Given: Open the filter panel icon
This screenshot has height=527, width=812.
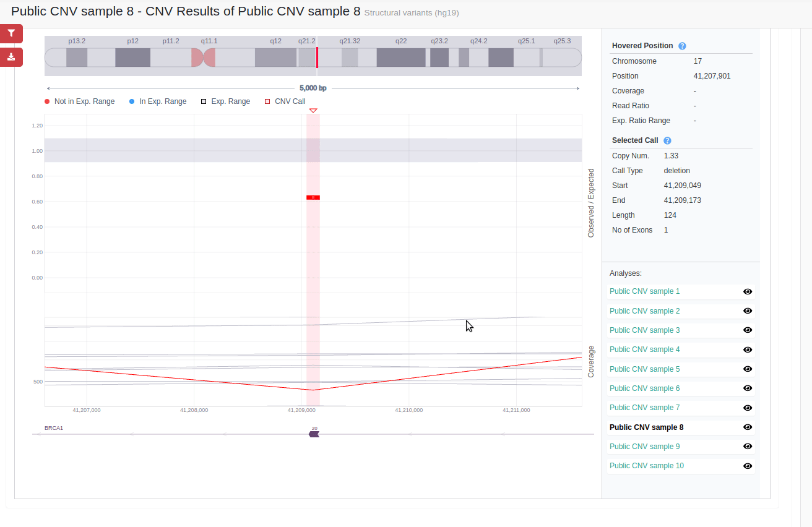Looking at the screenshot, I should click(x=11, y=33).
